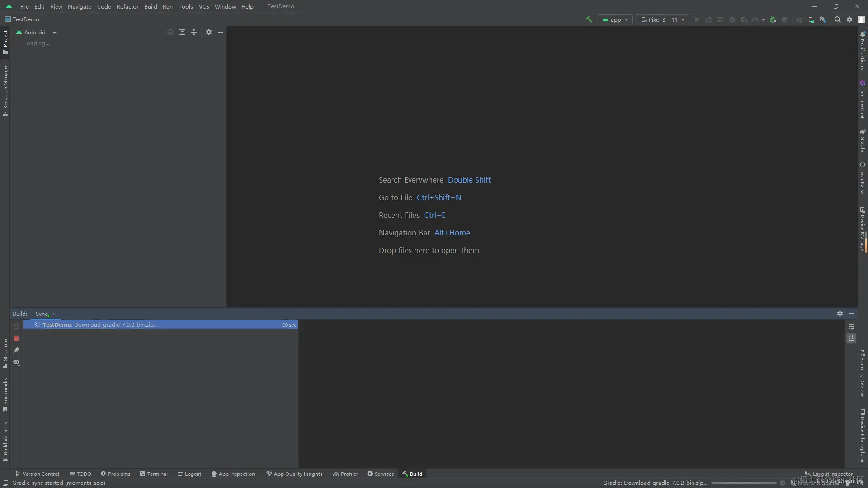Open SDK Manager icon in toolbar

pyautogui.click(x=823, y=19)
